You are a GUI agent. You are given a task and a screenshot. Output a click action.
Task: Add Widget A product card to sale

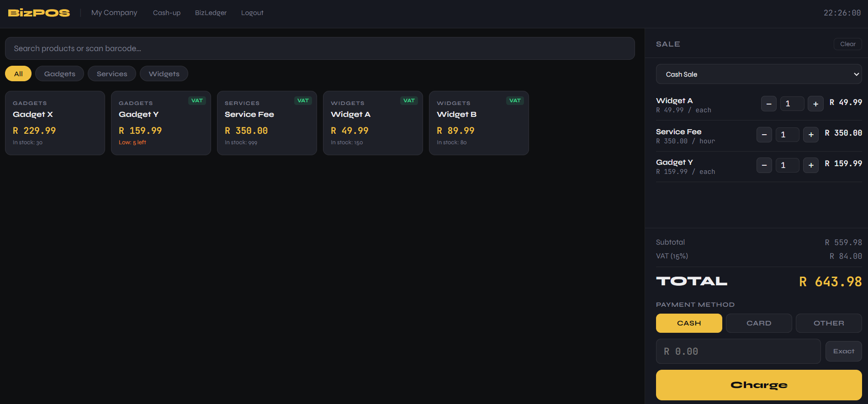pyautogui.click(x=373, y=123)
